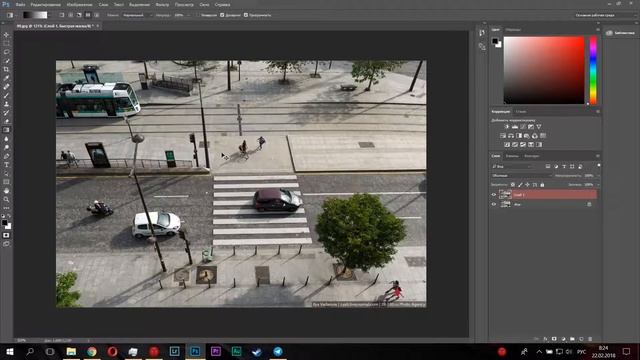Select the Move tool
Screen dimensions: 640x360
[x=6, y=35]
